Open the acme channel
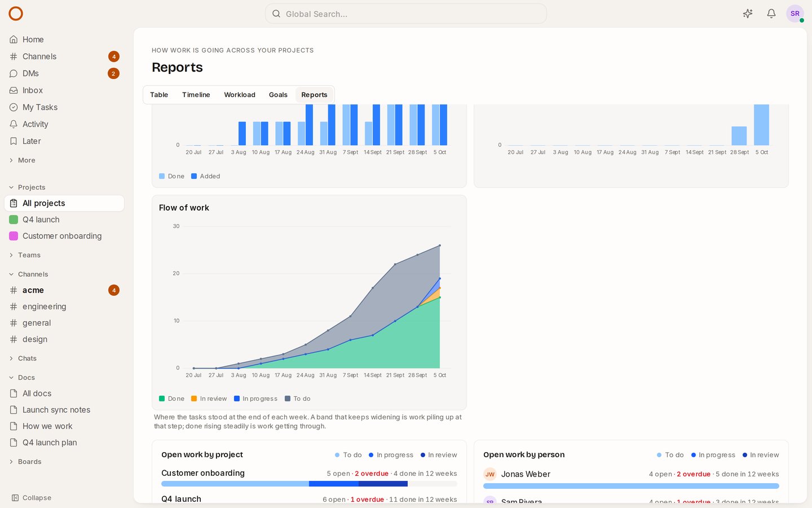 [x=64, y=290]
